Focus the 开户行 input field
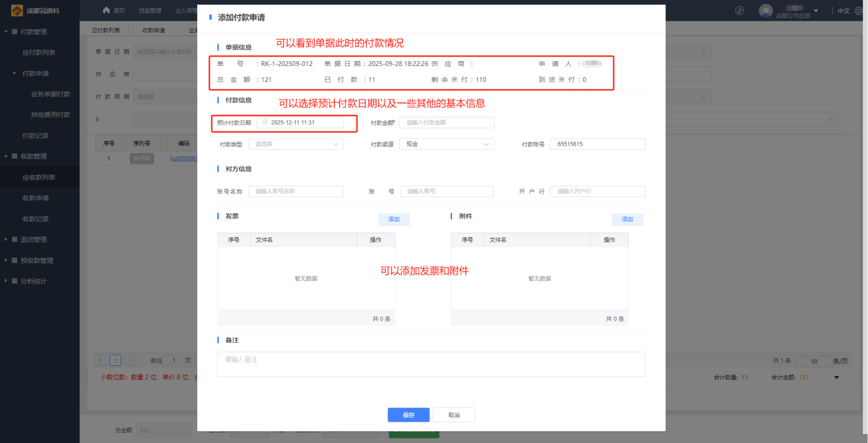This screenshot has width=868, height=443. [x=598, y=191]
